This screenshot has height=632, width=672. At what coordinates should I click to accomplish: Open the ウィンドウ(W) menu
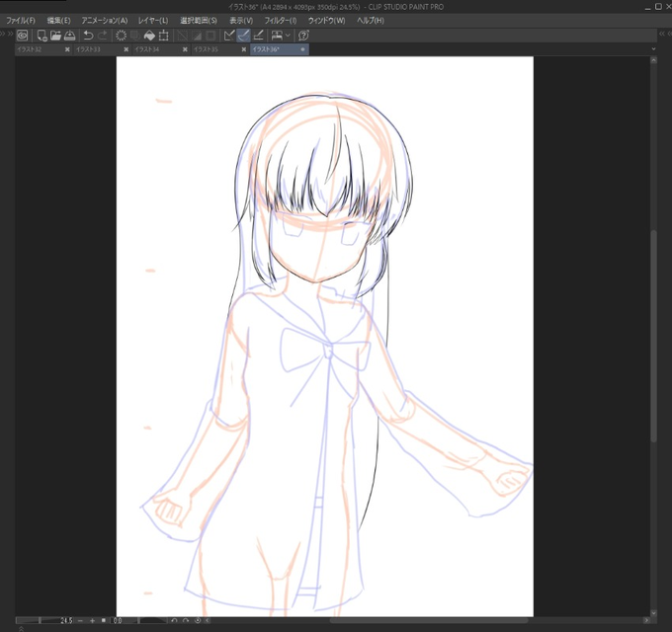[326, 21]
